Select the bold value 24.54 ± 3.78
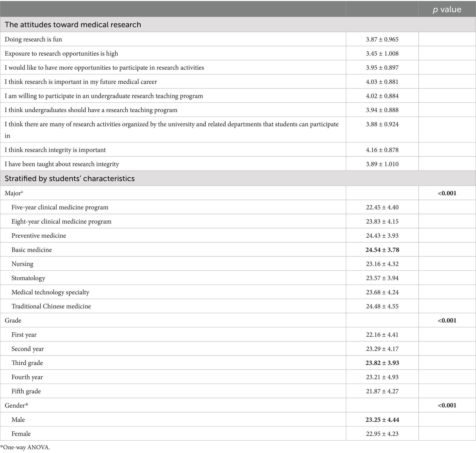The width and height of the screenshot is (476, 453). point(382,250)
